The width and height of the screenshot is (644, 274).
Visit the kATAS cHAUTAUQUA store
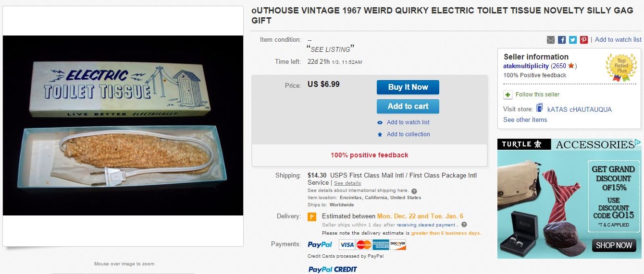click(x=579, y=109)
